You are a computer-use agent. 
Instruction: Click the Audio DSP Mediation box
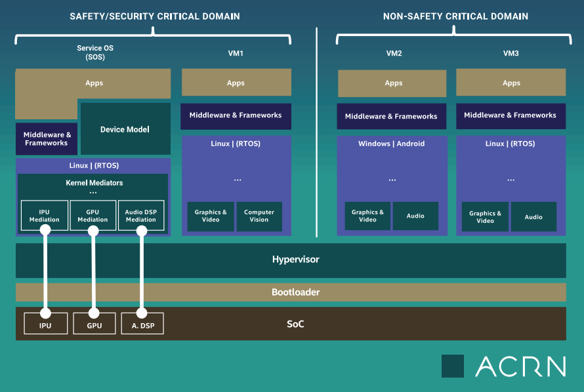[141, 216]
